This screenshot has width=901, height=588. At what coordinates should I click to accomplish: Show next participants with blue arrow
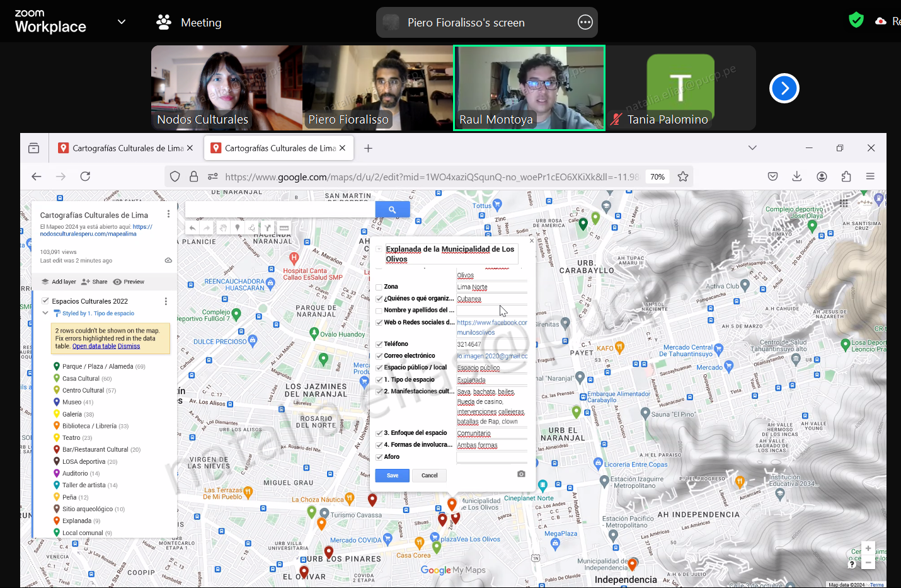coord(784,88)
